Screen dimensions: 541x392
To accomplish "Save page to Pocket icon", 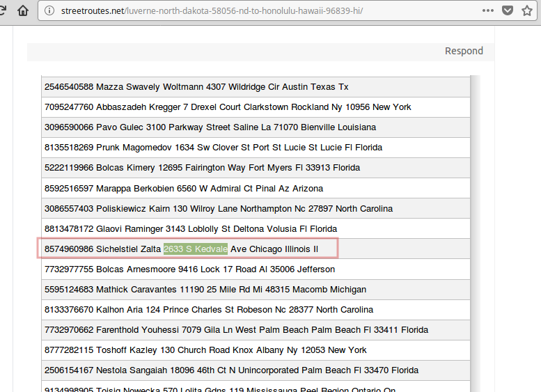I will click(507, 10).
